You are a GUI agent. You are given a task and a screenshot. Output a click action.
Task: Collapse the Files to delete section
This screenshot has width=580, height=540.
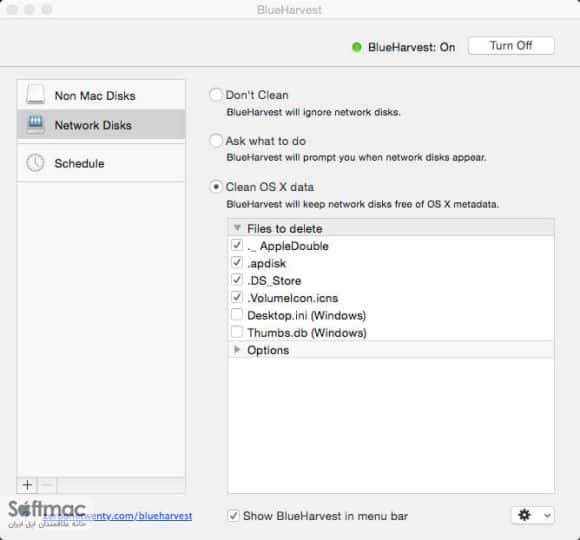click(x=237, y=228)
